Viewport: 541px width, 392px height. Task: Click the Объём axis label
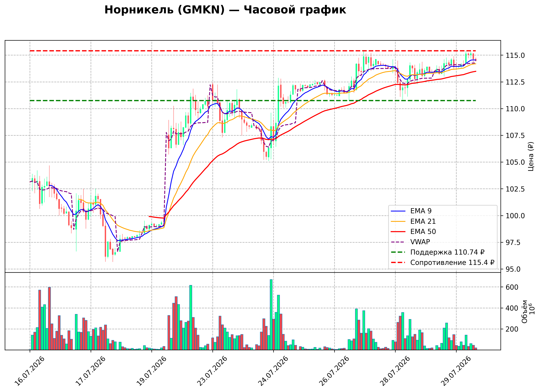pos(525,311)
